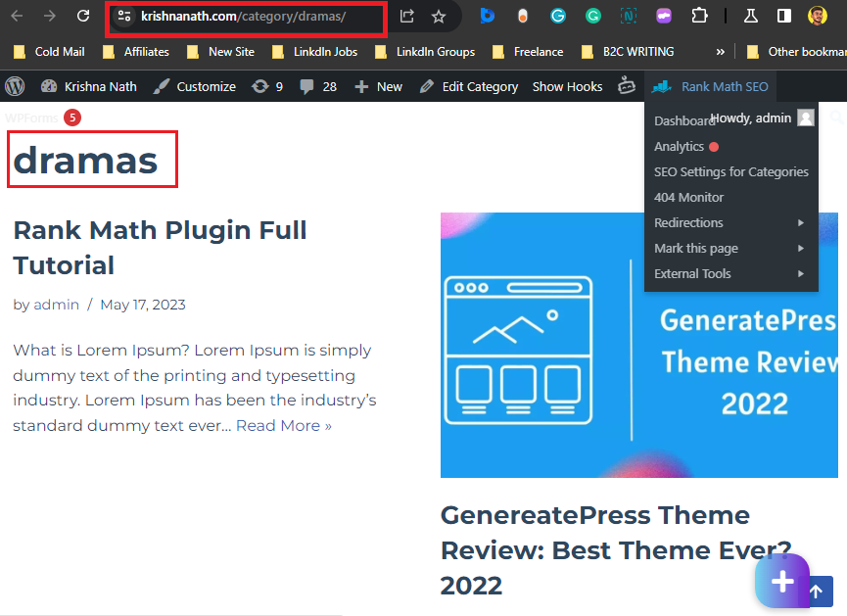Image resolution: width=847 pixels, height=616 pixels.
Task: Open the WordPress logo menu
Action: [15, 86]
